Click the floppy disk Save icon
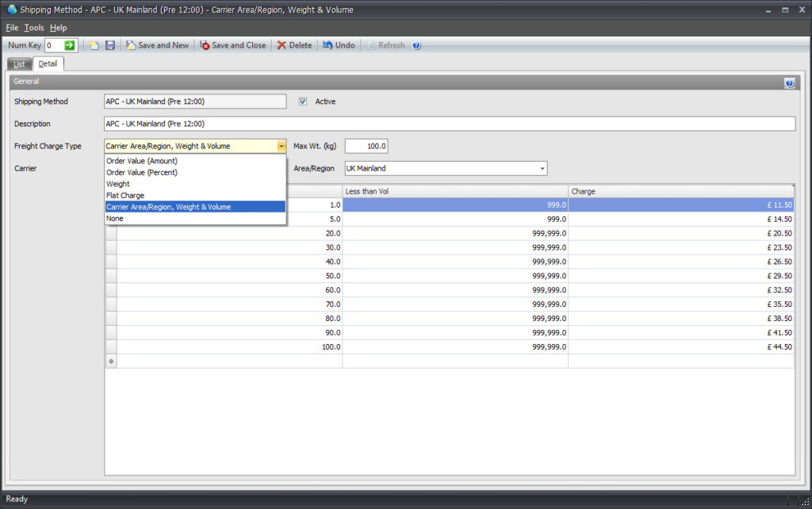This screenshot has width=812, height=509. [x=110, y=45]
